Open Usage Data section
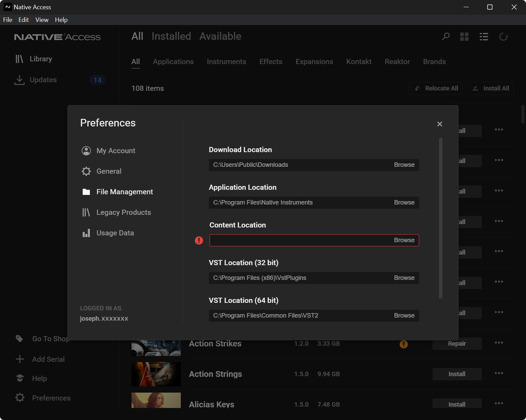 coord(108,233)
